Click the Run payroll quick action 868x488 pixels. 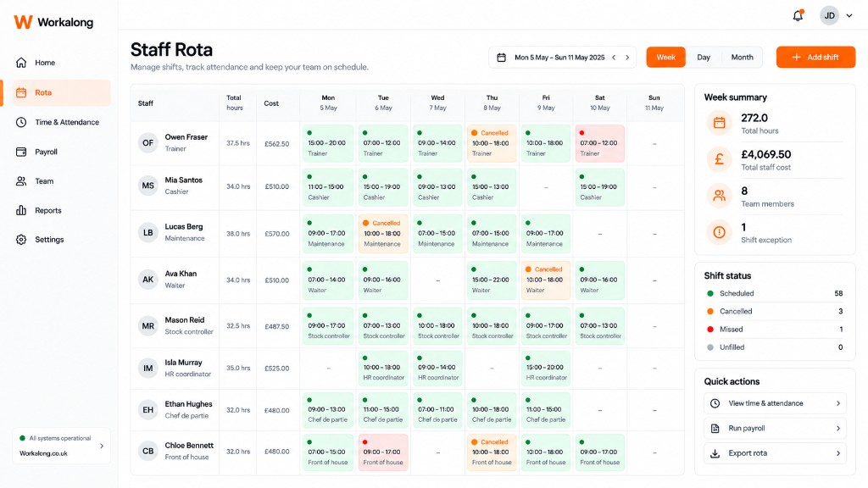coord(775,428)
